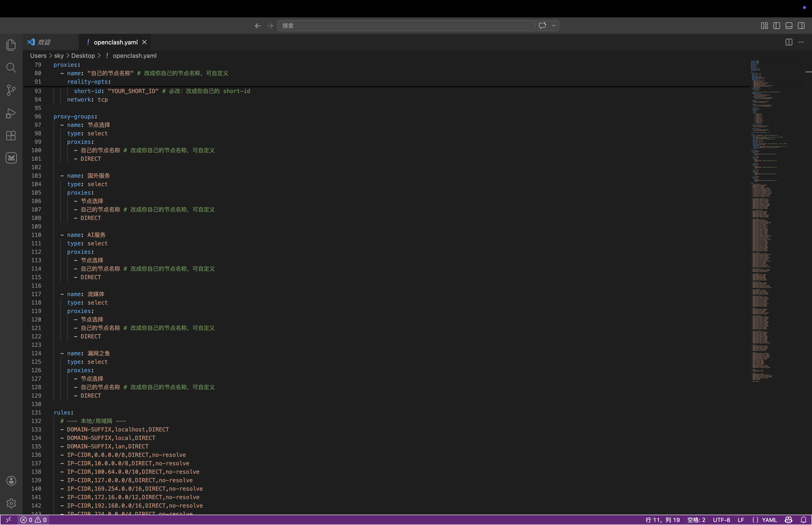Select YAML language mode in status bar

coord(769,520)
